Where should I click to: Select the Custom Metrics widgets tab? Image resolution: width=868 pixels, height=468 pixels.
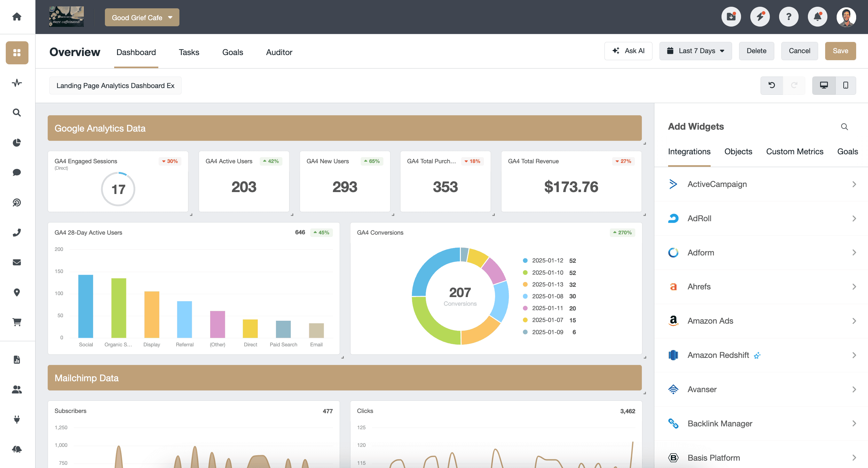[794, 151]
